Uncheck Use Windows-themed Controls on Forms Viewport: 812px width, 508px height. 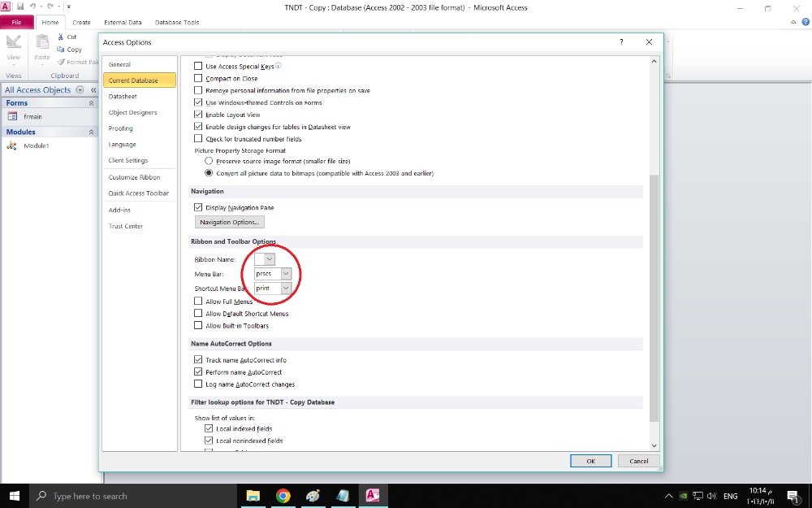tap(198, 102)
